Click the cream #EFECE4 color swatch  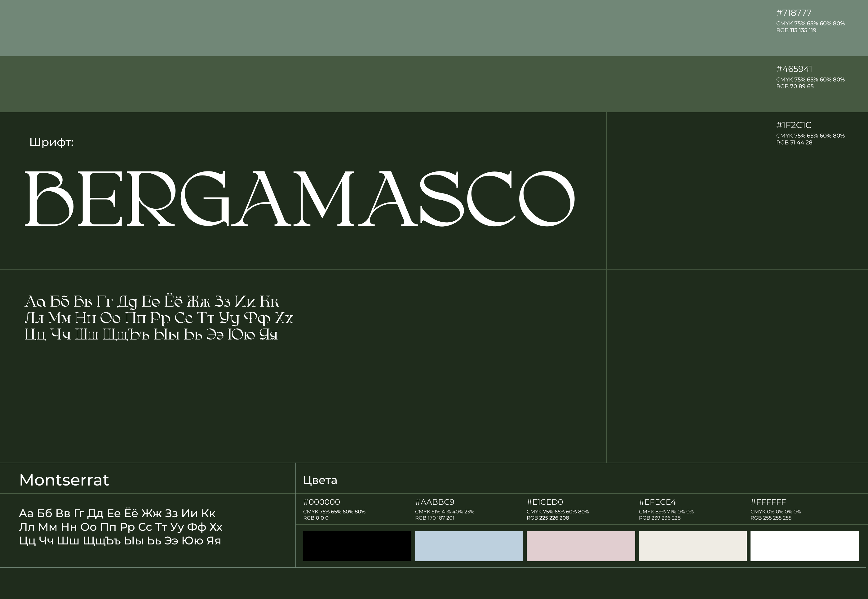692,546
